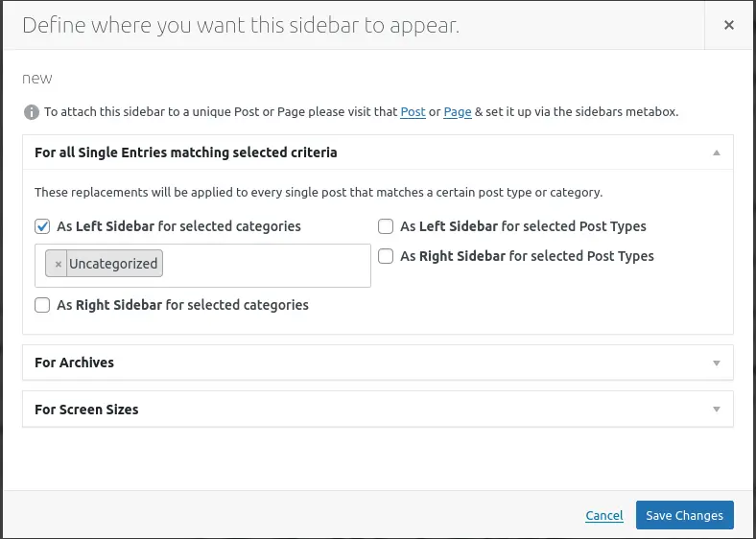Close the sidebar location dialog
756x539 pixels.
click(729, 26)
